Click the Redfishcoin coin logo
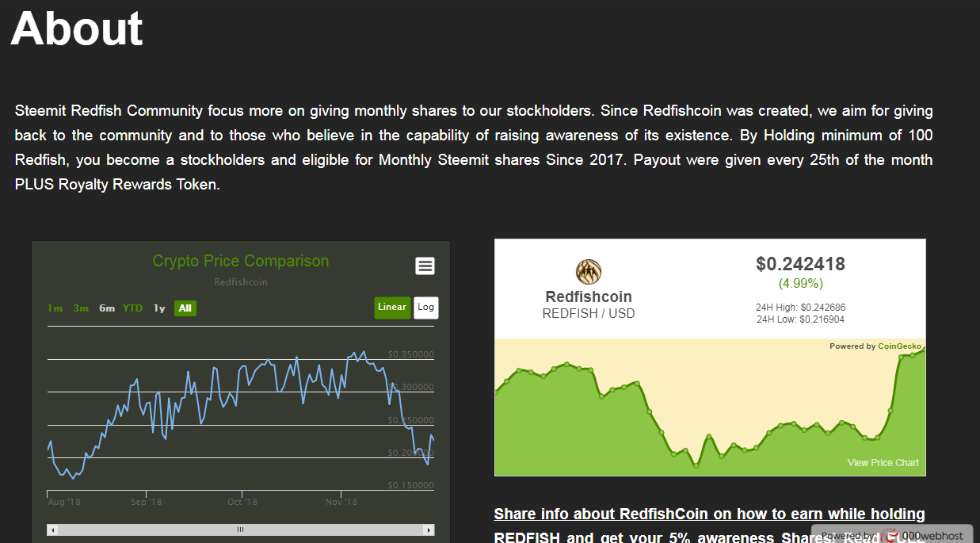This screenshot has width=980, height=543. point(589,273)
